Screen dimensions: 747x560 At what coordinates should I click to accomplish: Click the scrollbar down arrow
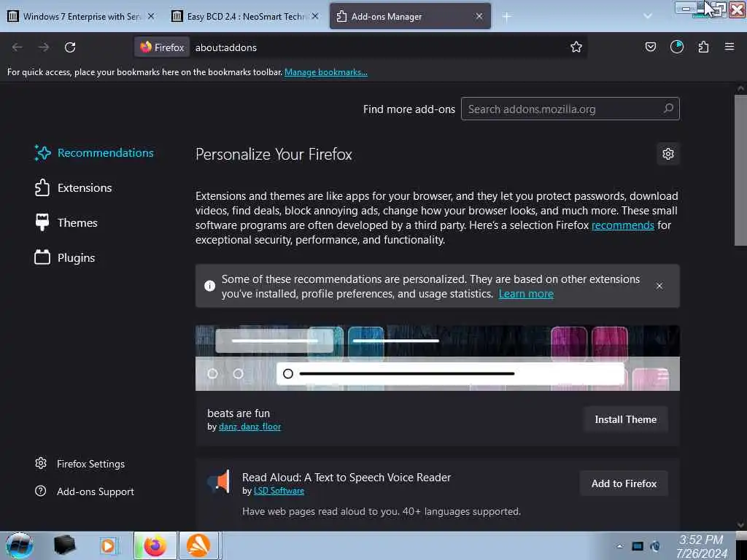(740, 525)
